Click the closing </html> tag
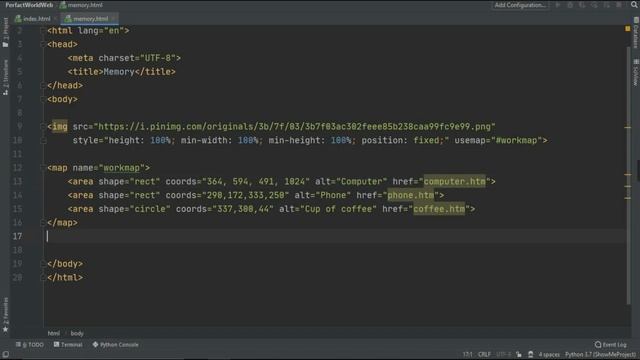640x360 pixels. pos(65,278)
